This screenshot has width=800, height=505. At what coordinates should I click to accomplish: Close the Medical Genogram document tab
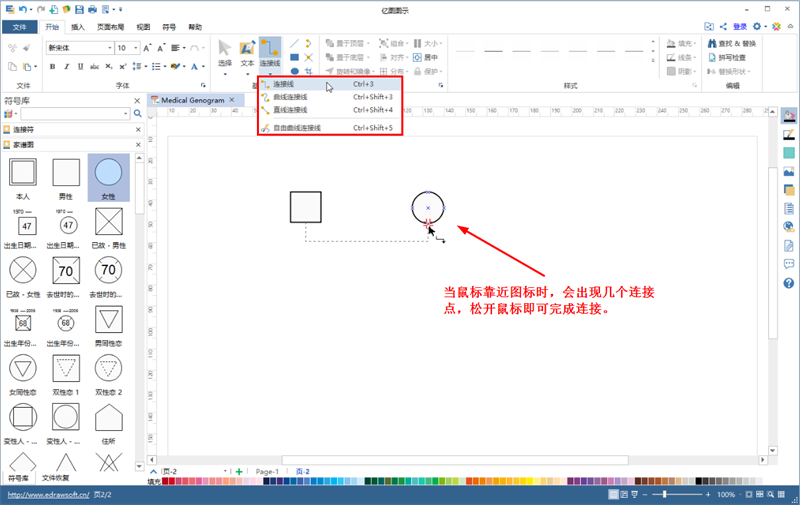tap(232, 100)
